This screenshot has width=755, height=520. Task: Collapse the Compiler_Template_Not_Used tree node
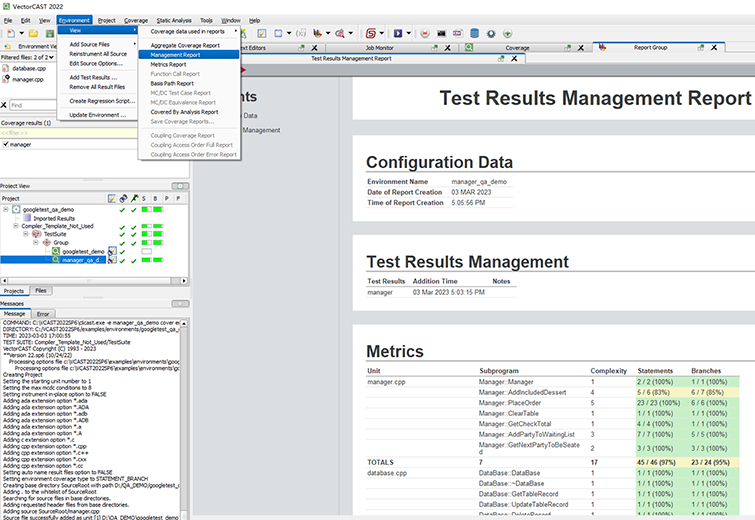15,226
